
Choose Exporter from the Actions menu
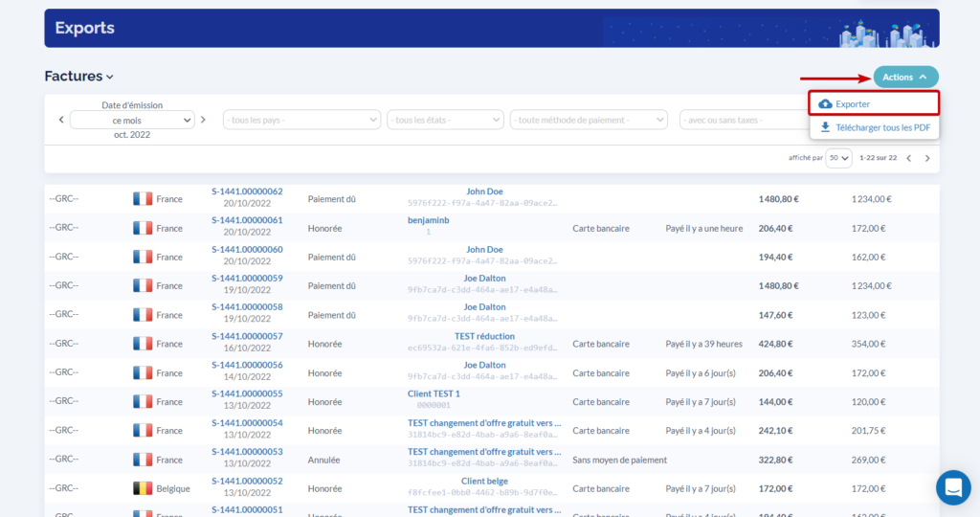click(874, 103)
